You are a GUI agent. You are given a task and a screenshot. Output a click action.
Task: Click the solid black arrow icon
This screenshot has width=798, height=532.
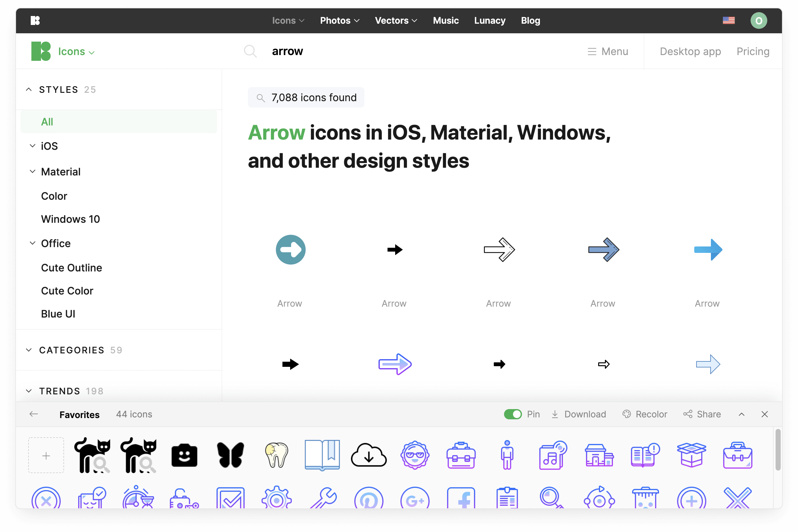click(394, 249)
